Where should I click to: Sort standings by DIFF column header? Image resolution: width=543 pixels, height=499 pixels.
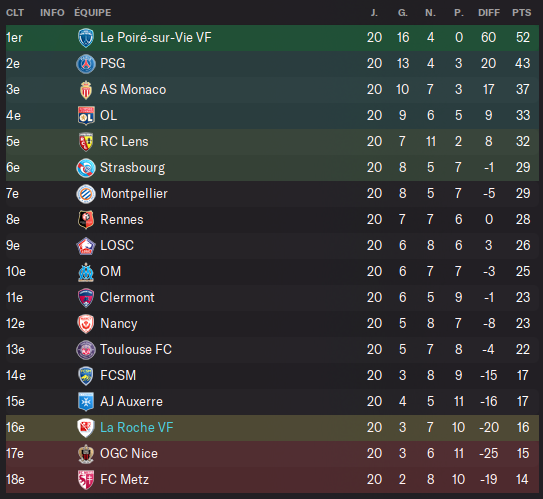(489, 13)
